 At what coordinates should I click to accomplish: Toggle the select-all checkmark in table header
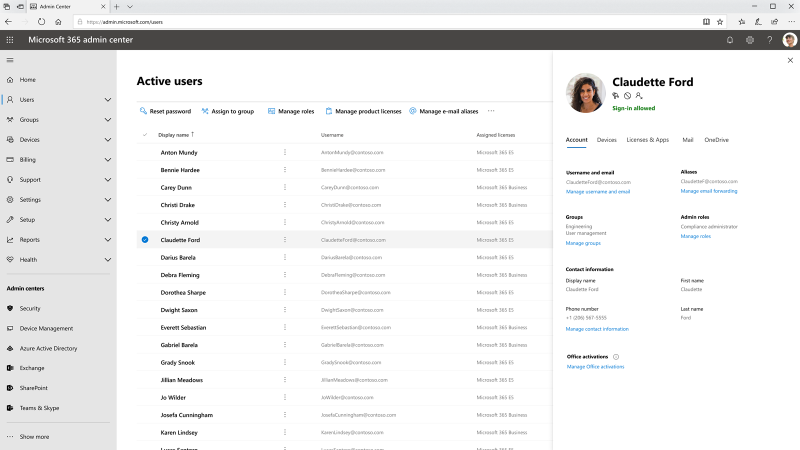(x=145, y=135)
